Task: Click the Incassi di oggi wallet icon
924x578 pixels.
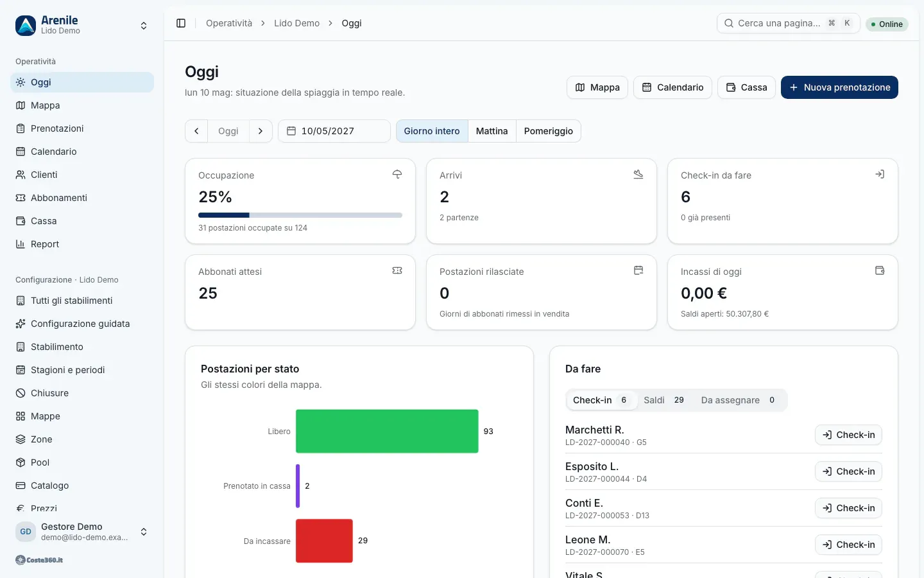Action: coord(880,270)
